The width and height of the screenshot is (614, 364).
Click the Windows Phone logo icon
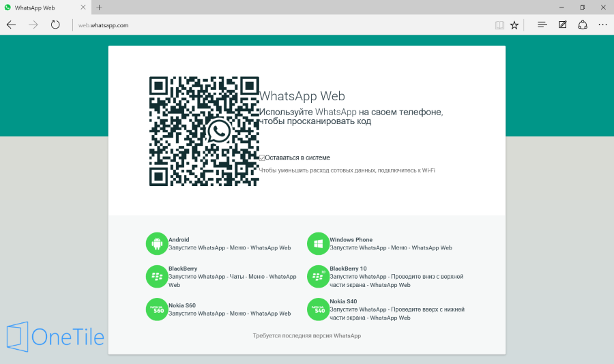coord(318,243)
